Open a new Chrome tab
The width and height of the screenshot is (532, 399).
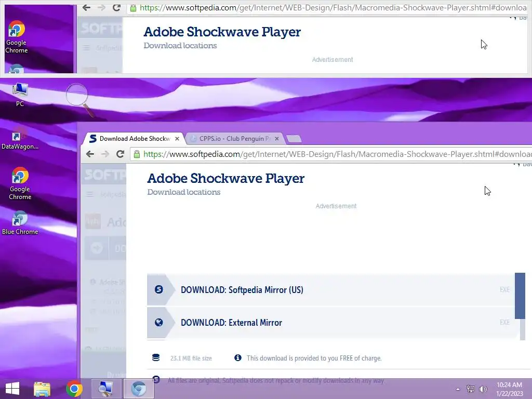294,139
